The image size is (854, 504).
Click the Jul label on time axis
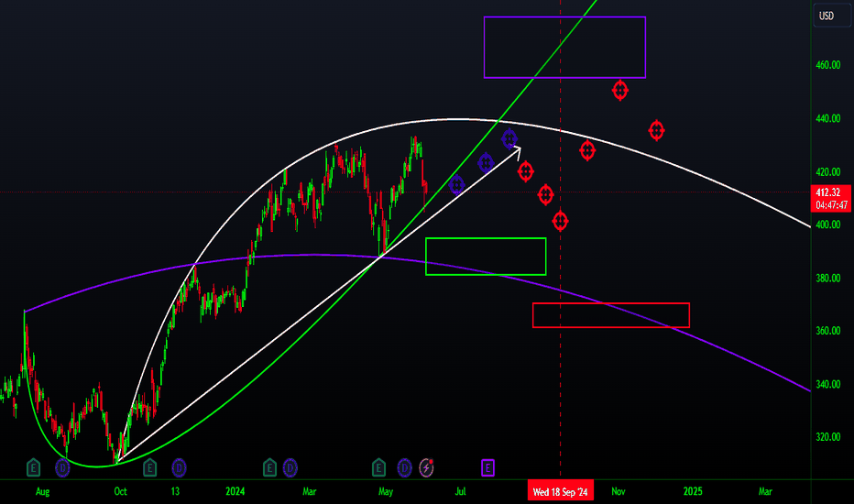click(460, 491)
